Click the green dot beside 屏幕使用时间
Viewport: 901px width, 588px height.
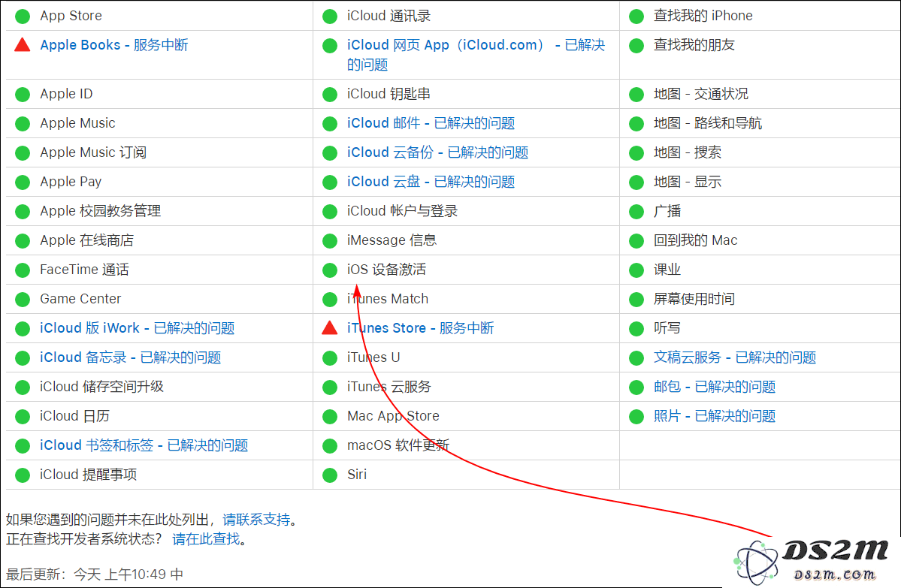pyautogui.click(x=636, y=299)
